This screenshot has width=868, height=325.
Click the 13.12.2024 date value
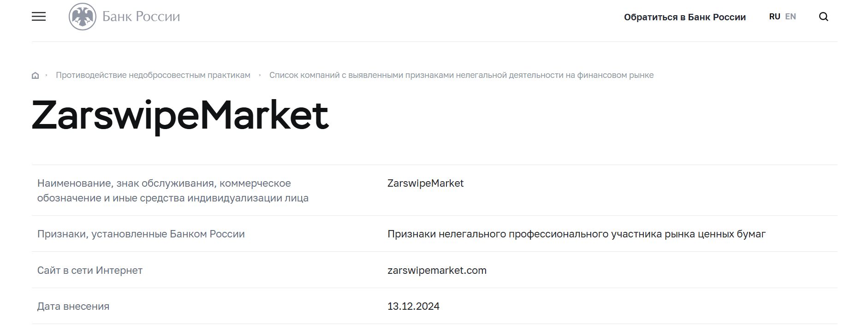[413, 306]
